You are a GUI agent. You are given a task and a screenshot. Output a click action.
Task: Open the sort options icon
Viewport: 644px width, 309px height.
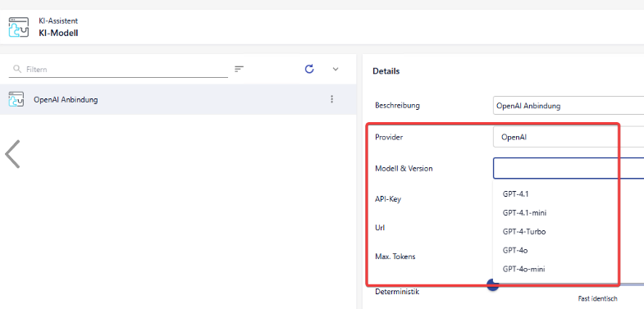(239, 69)
